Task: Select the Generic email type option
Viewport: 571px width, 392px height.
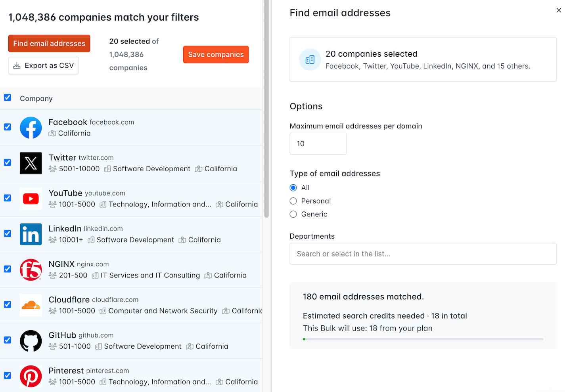Action: pyautogui.click(x=293, y=214)
